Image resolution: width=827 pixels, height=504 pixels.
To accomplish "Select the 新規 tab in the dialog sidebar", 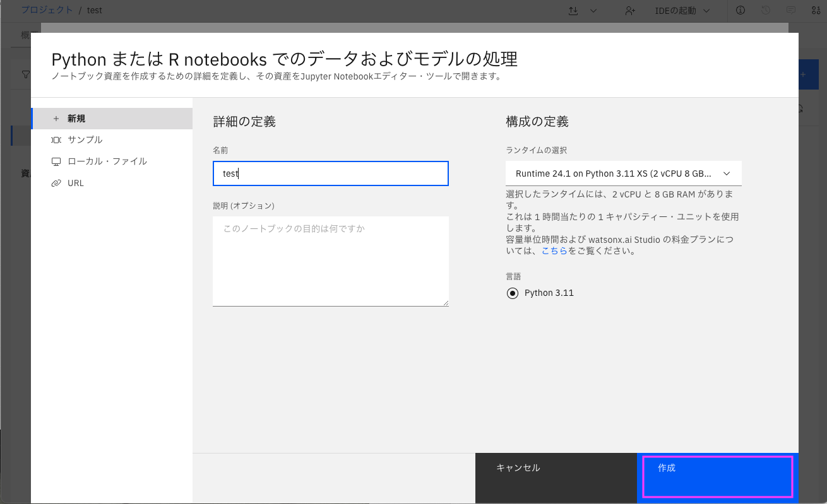I will point(112,119).
